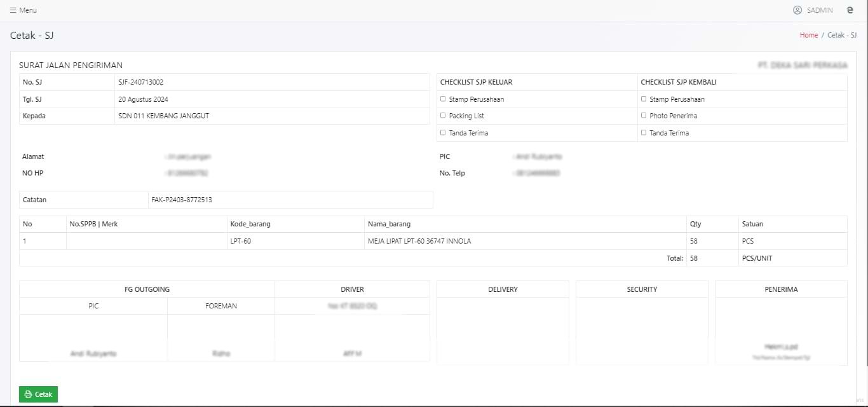Go to Home via breadcrumb link
This screenshot has height=407, width=868.
click(x=808, y=35)
